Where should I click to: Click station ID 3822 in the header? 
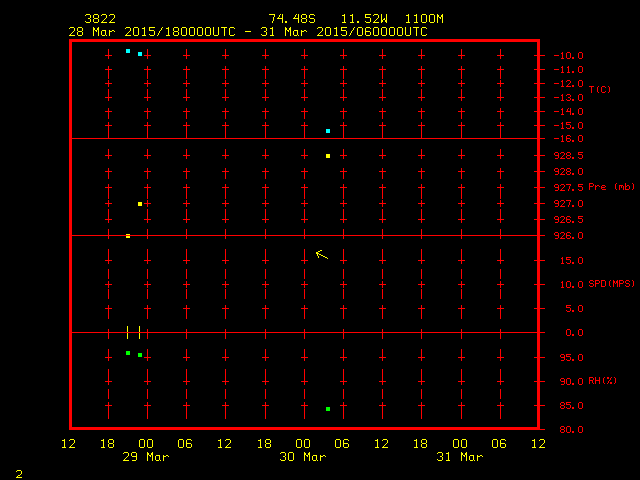click(99, 19)
